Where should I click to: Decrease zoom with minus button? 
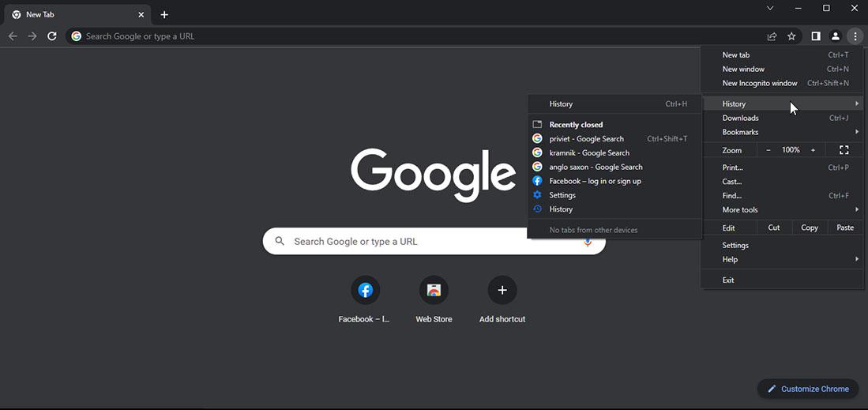tap(768, 150)
